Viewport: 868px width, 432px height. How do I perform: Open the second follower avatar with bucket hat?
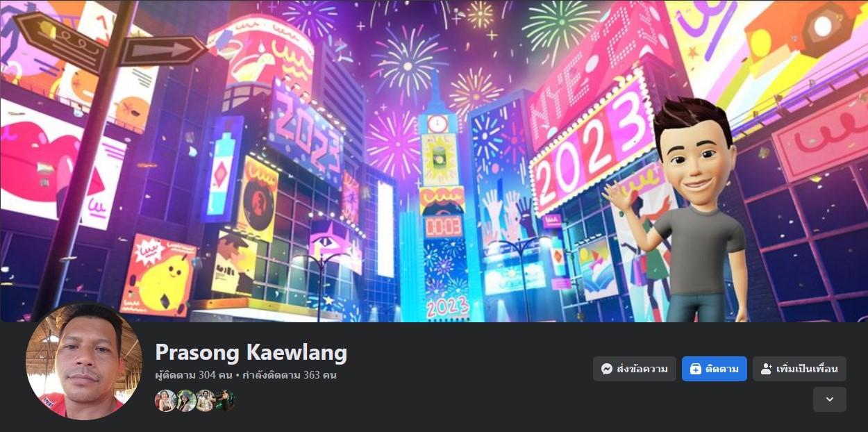click(185, 401)
